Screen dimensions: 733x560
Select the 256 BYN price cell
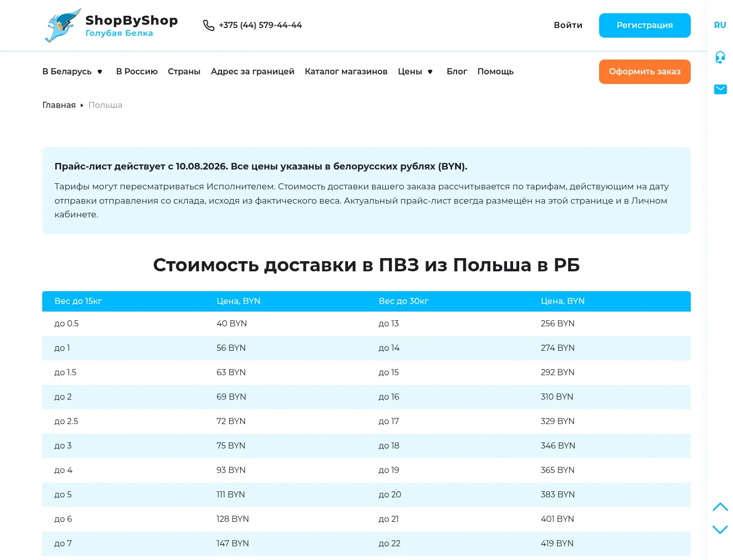pos(557,324)
